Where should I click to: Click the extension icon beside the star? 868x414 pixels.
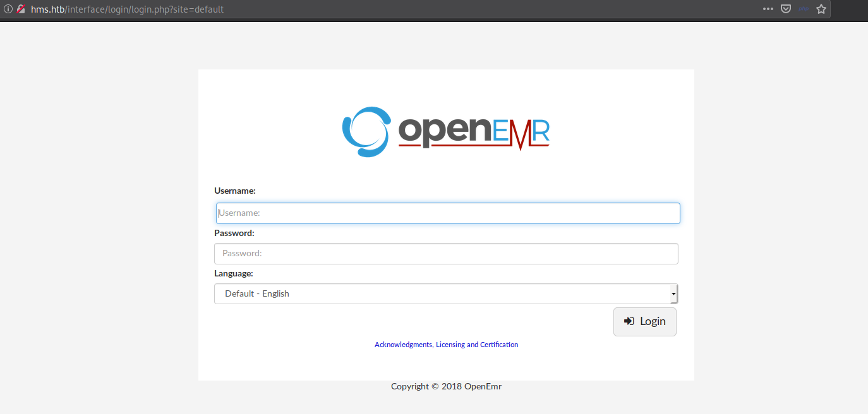click(x=804, y=9)
